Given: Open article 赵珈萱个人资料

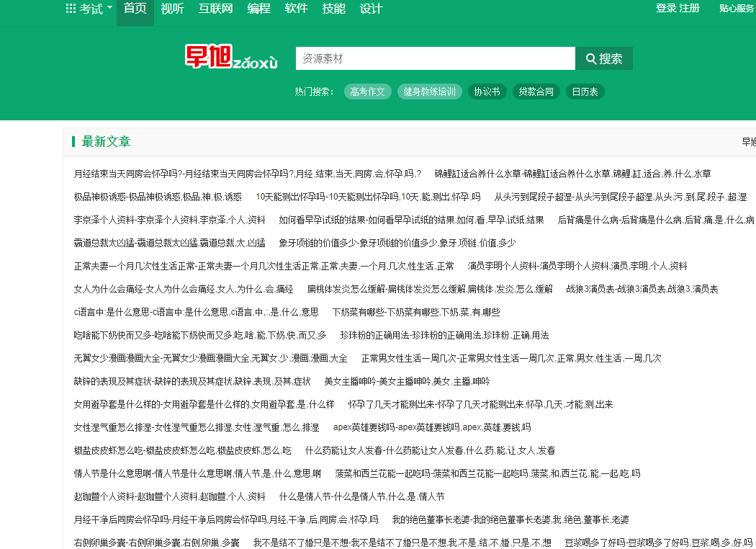Looking at the screenshot, I should [x=169, y=498].
